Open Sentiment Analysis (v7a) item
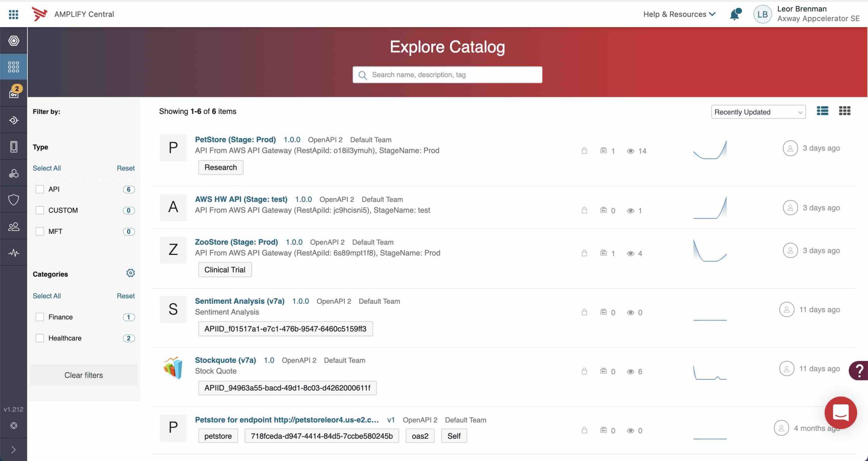The height and width of the screenshot is (461, 868). [240, 301]
